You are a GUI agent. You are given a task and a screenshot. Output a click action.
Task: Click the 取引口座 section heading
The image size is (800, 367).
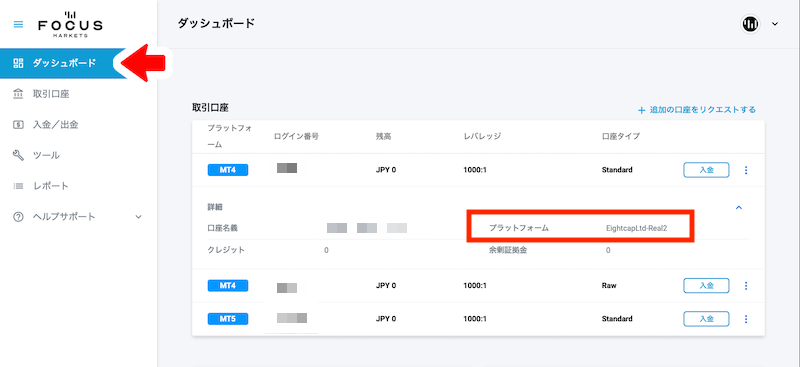click(210, 108)
